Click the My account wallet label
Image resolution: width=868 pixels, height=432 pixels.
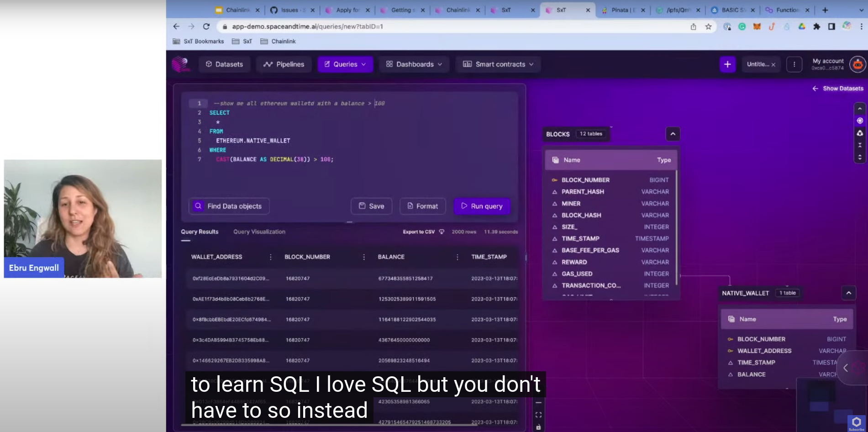pyautogui.click(x=827, y=64)
